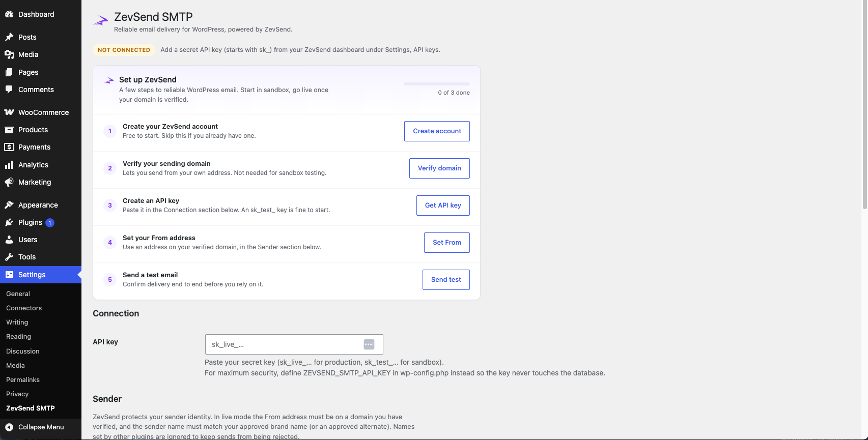Image resolution: width=868 pixels, height=440 pixels.
Task: Select the Settings menu item
Action: coord(41,275)
